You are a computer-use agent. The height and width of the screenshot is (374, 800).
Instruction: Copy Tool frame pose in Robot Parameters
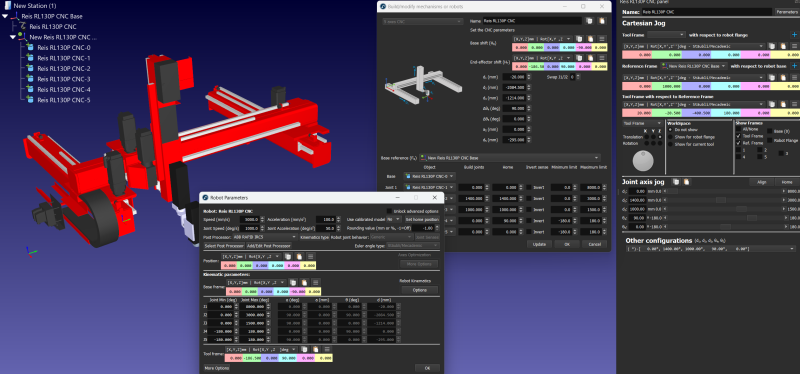click(x=305, y=350)
